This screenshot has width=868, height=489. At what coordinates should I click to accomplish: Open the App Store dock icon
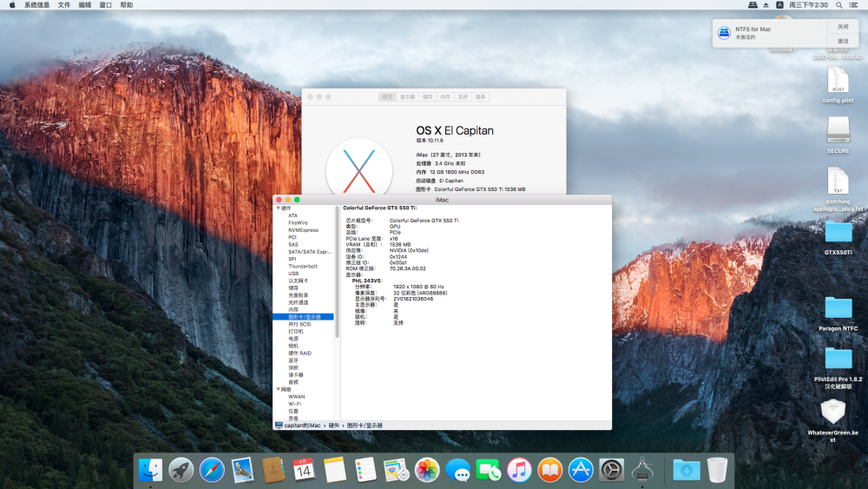click(x=580, y=470)
